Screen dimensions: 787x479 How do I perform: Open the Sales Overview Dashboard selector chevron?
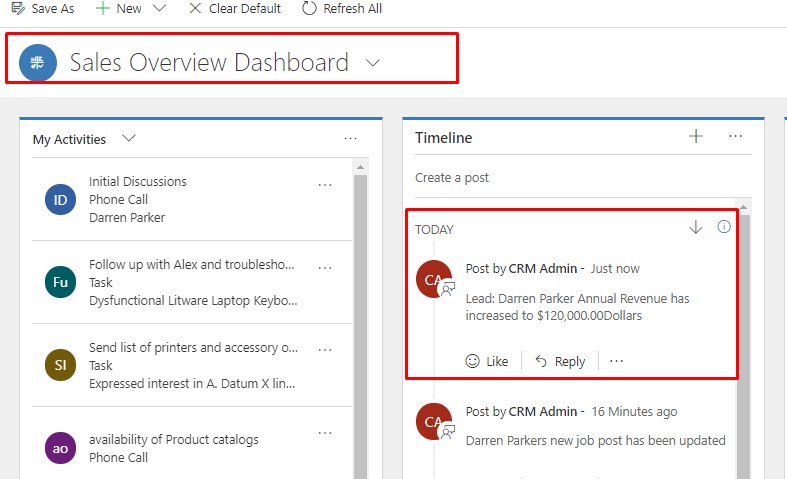[373, 63]
